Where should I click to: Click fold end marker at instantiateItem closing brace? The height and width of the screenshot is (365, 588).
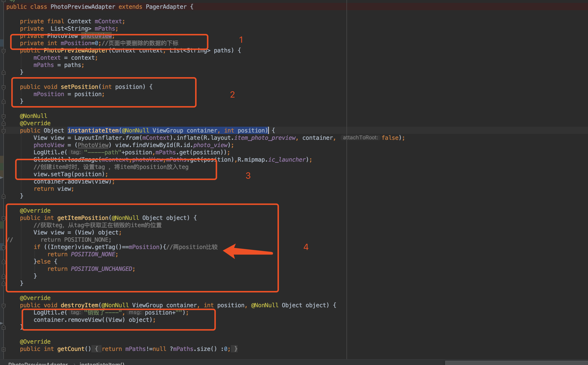pos(4,196)
